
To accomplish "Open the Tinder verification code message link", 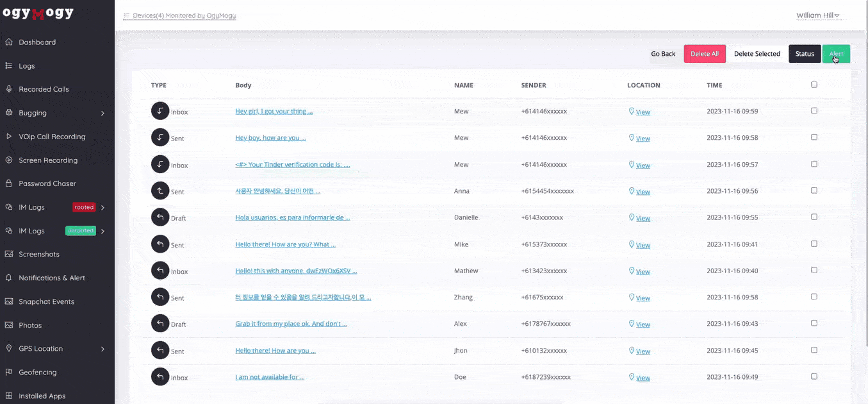I will click(292, 165).
